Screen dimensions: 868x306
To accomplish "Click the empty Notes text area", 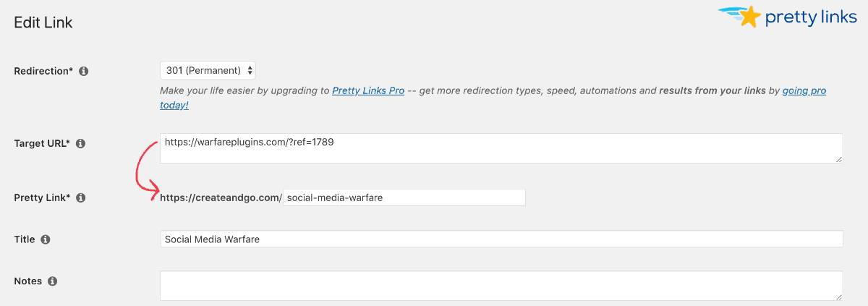I will 501,286.
